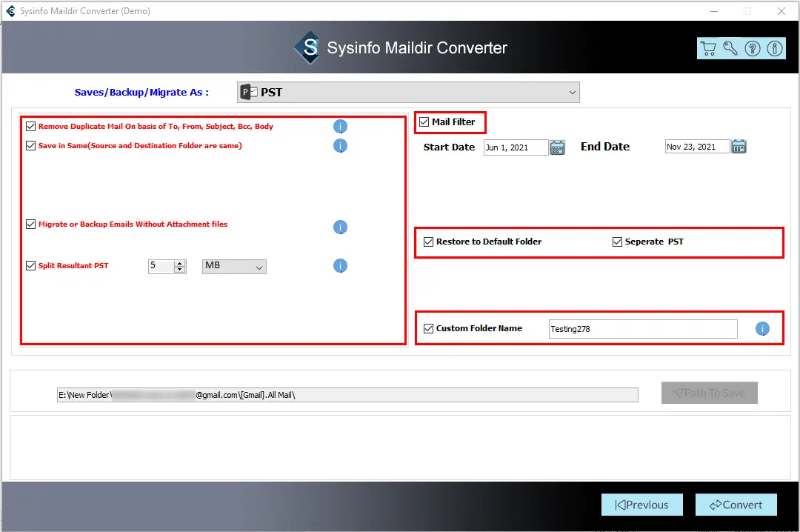
Task: Click the Sysinfo Maildir Converter header title
Action: 417,48
